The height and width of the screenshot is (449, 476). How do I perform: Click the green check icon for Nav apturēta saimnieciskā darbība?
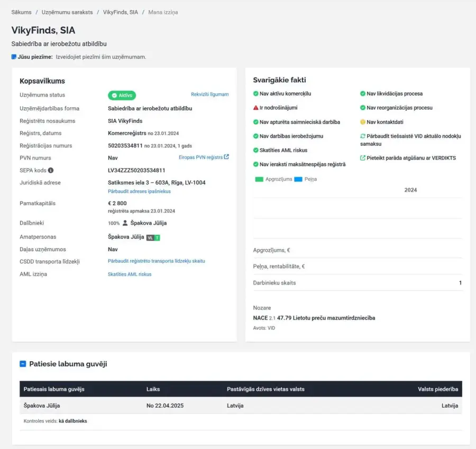click(255, 122)
